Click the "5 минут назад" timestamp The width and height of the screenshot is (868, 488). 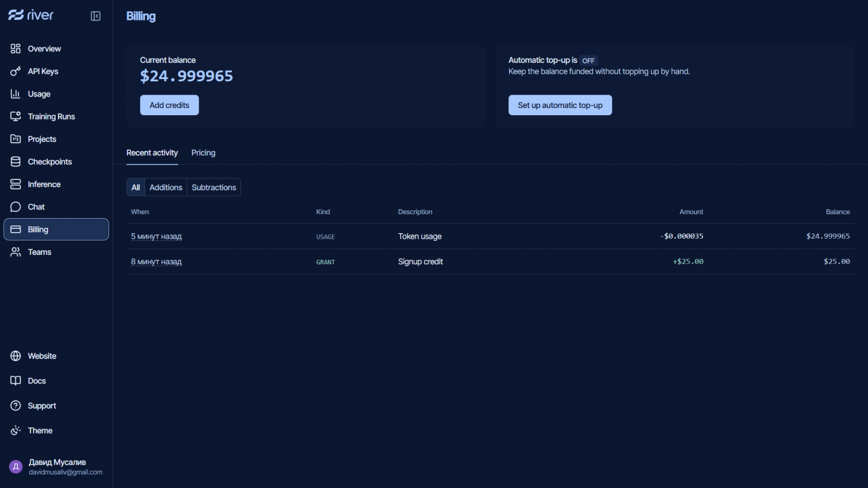[156, 236]
